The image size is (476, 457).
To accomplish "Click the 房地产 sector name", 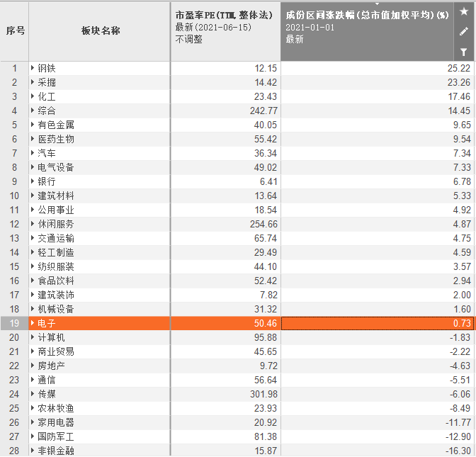I will coord(51,366).
